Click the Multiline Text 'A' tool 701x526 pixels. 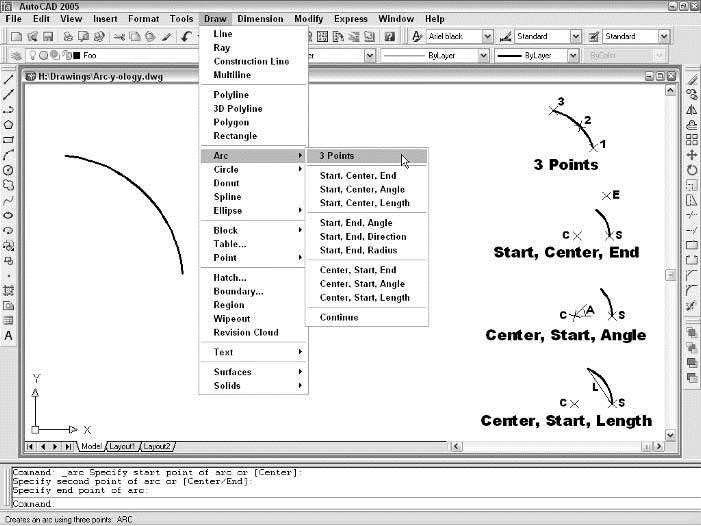click(8, 336)
